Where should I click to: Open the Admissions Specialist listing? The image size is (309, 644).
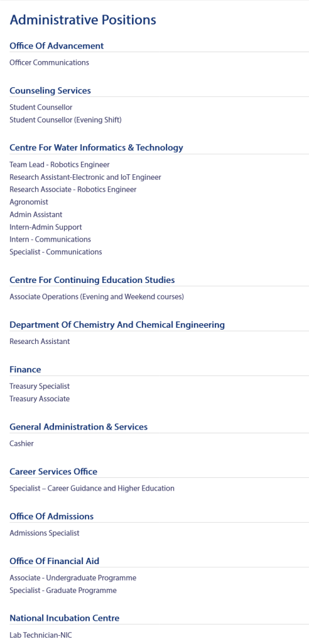[x=45, y=533]
